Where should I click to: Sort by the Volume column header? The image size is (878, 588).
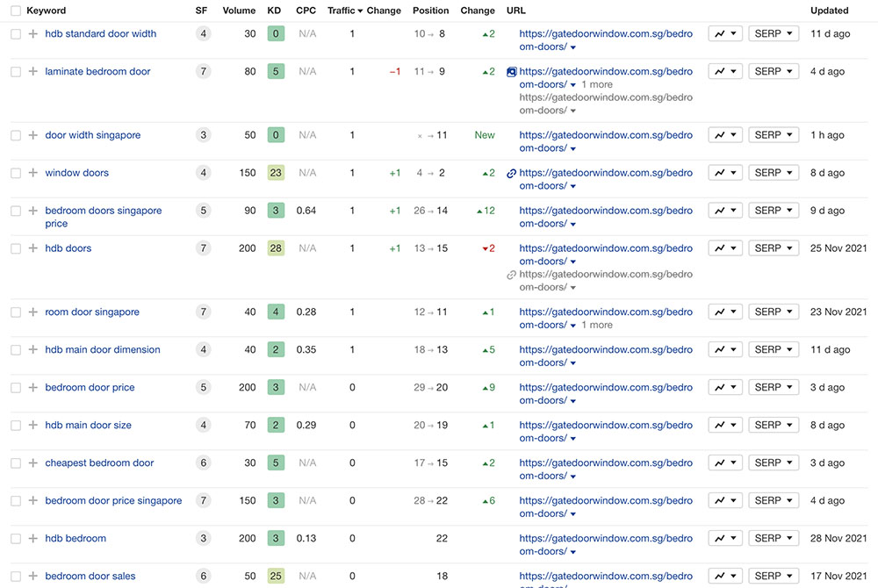tap(239, 11)
